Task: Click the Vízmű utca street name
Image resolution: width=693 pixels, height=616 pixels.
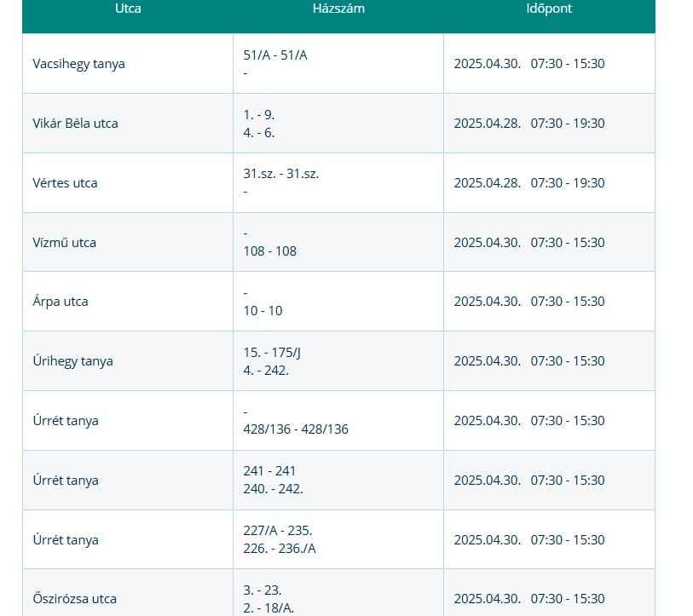Action: pos(64,243)
